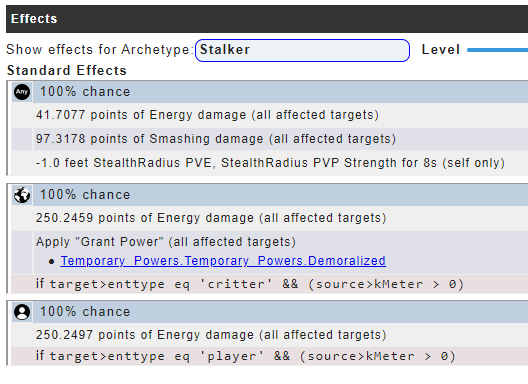Click the Standard Effects heading
Viewport: 528px width, 384px height.
point(67,70)
